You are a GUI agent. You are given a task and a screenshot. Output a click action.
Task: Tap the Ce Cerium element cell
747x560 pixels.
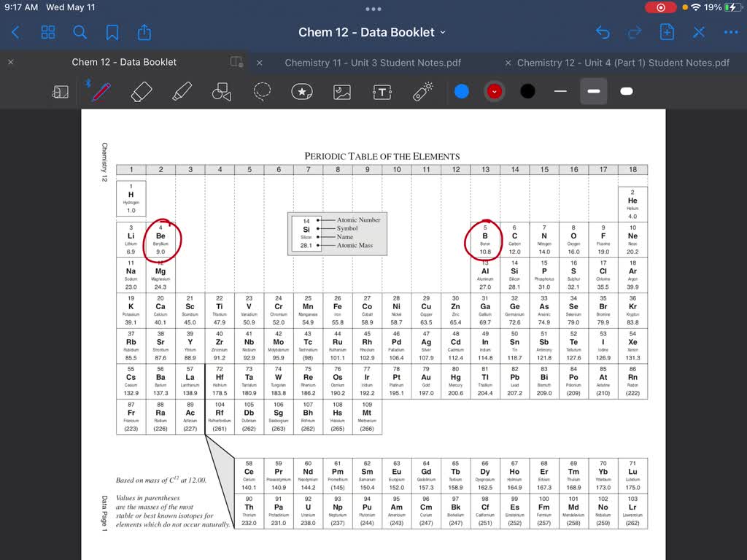(249, 475)
